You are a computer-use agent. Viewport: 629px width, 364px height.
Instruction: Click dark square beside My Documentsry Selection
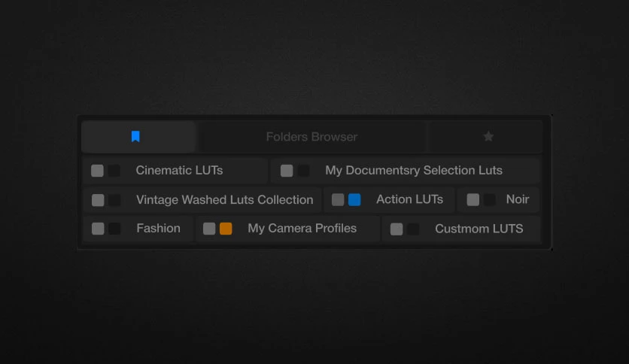click(303, 171)
